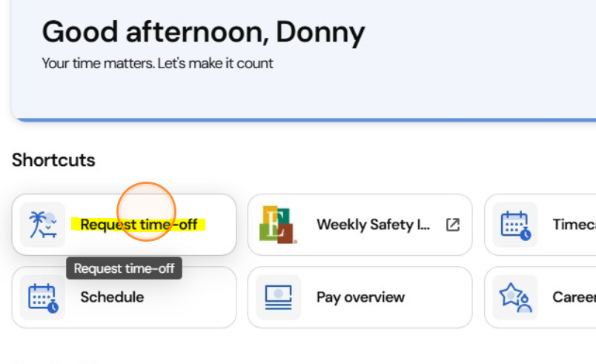Click the Shortcuts section heading

pos(53,160)
